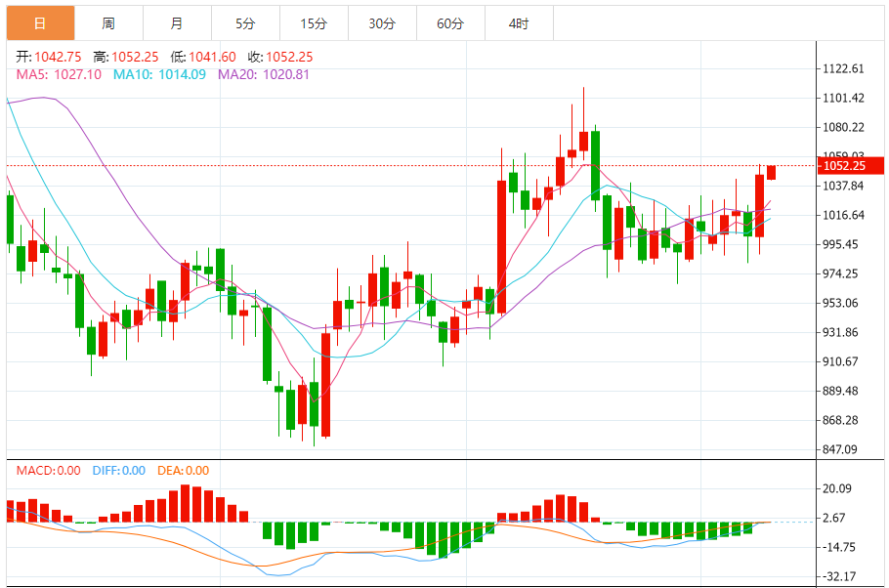Click the 20.09 MACD axis label

[837, 488]
